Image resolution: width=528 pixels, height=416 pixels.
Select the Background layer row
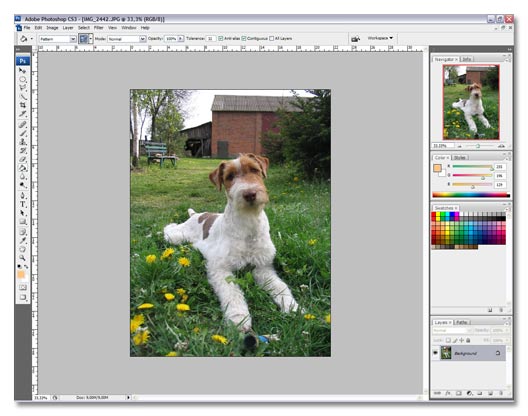tap(469, 353)
